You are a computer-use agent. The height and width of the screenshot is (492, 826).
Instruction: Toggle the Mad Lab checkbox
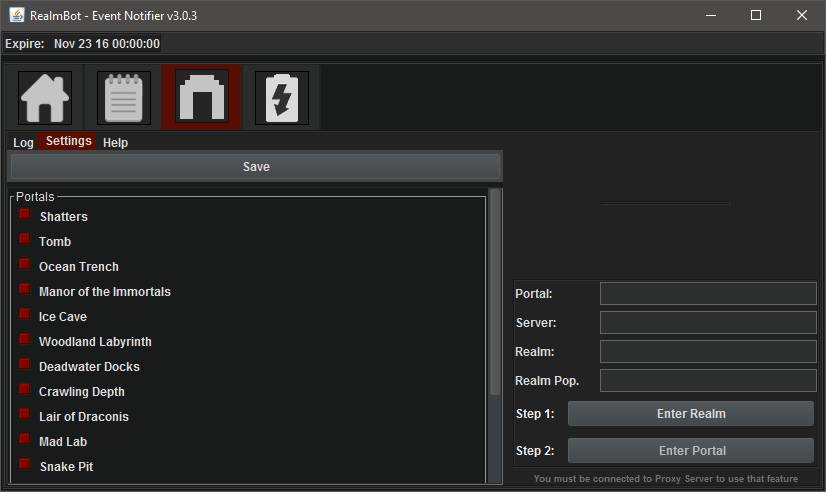tap(25, 439)
